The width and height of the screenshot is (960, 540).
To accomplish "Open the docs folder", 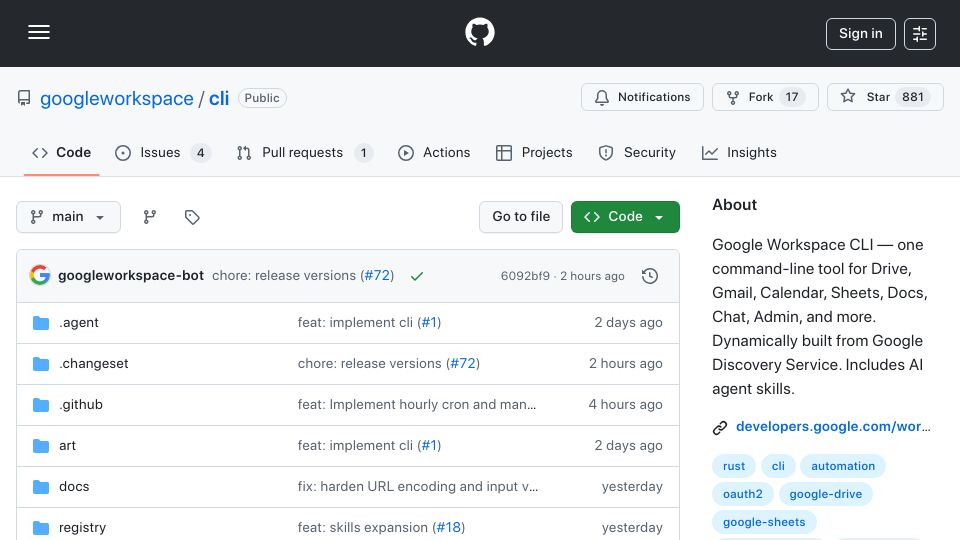I will pyautogui.click(x=74, y=487).
